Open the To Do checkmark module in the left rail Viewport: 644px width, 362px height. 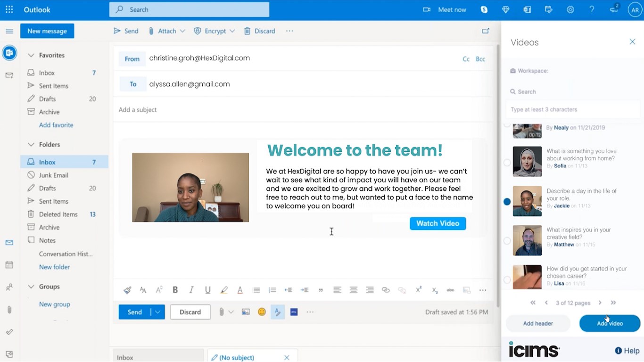coord(9,332)
